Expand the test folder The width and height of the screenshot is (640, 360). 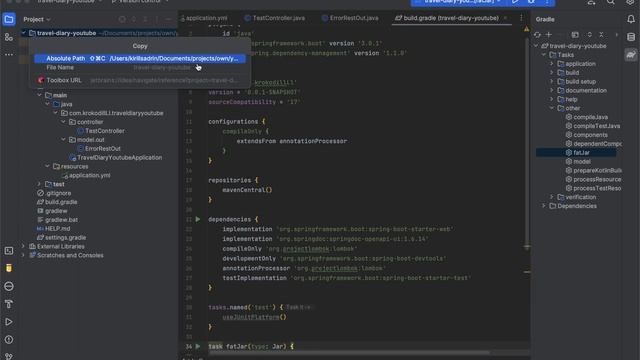[40, 184]
